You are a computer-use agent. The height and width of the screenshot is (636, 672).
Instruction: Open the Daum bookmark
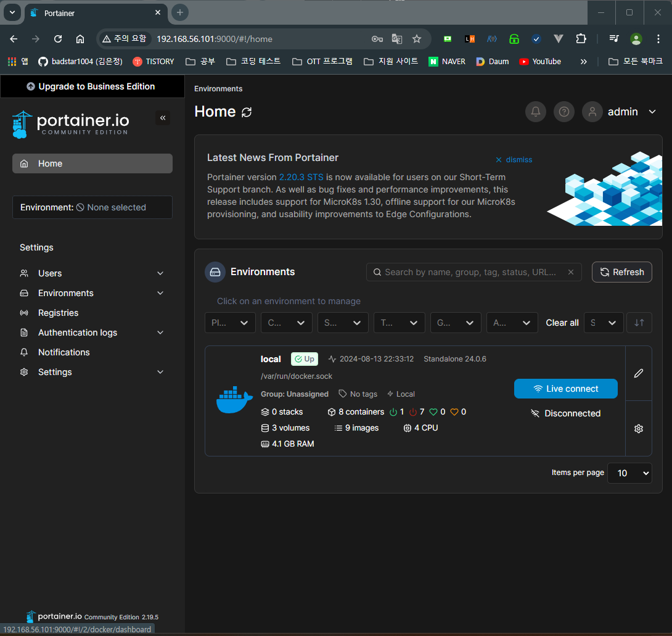pyautogui.click(x=493, y=62)
